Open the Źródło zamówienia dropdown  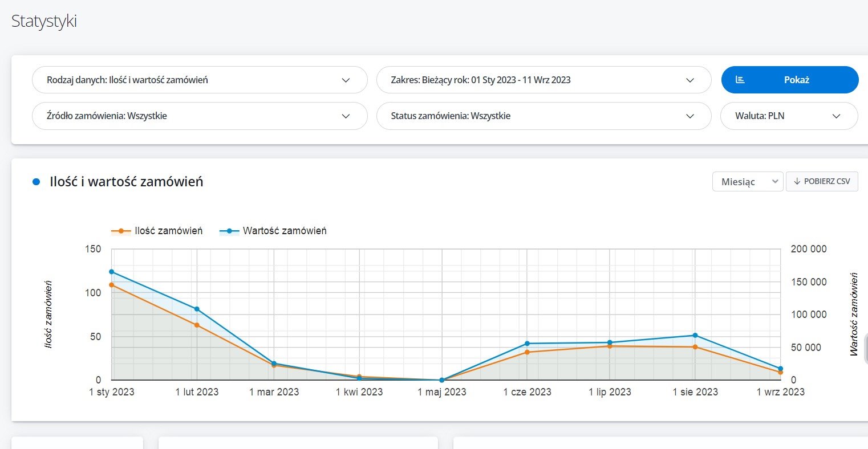point(200,116)
